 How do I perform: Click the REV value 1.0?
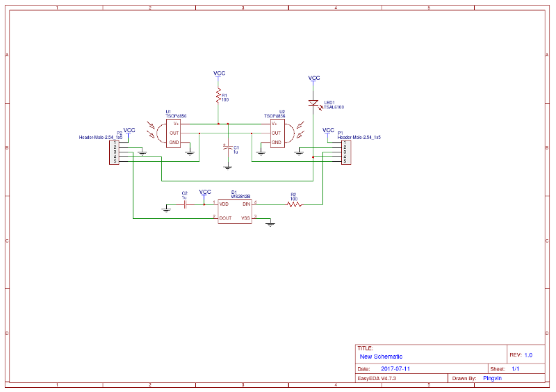click(x=528, y=355)
